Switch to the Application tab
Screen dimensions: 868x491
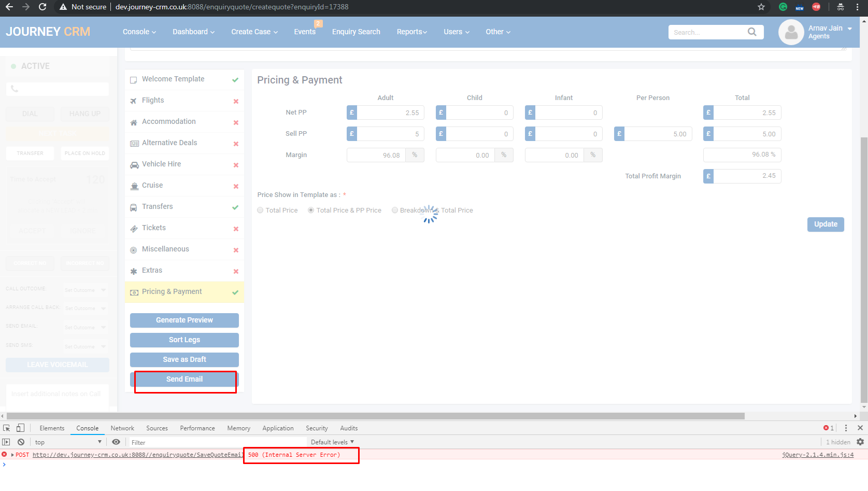278,428
